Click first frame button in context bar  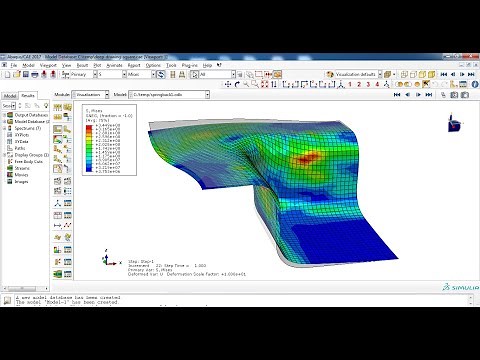click(397, 95)
